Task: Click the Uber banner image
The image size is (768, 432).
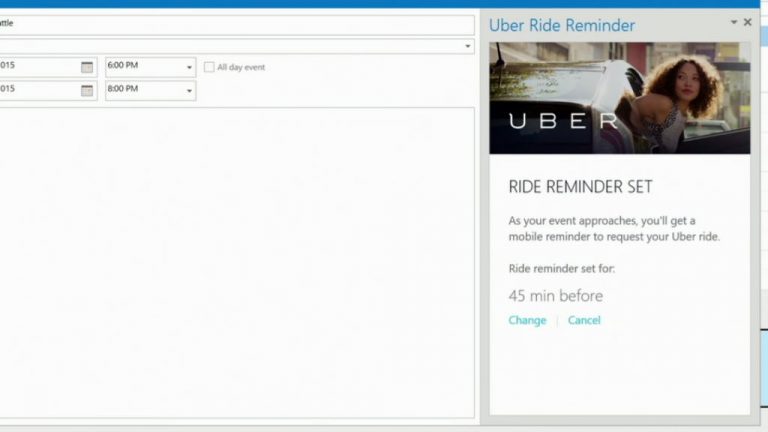Action: point(620,98)
